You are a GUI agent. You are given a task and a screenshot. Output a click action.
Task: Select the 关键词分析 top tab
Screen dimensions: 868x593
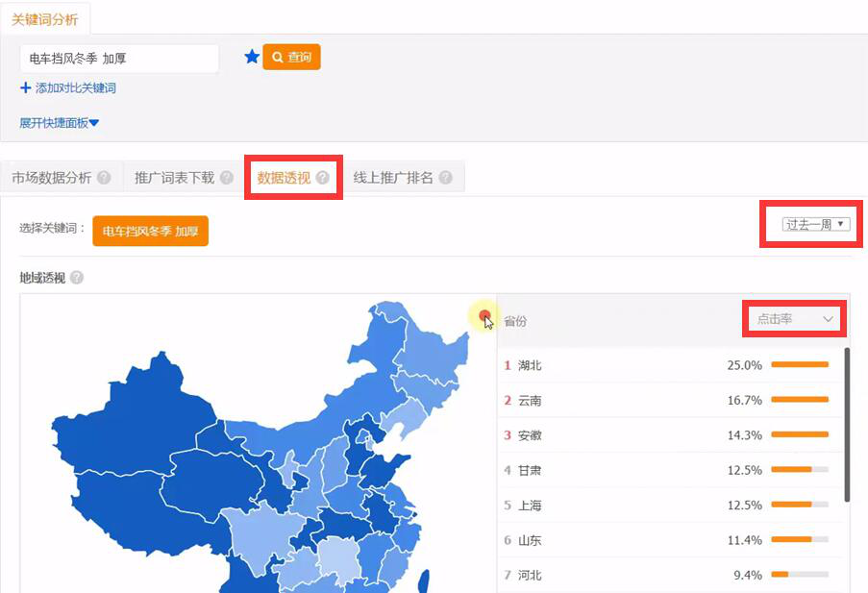pos(45,19)
